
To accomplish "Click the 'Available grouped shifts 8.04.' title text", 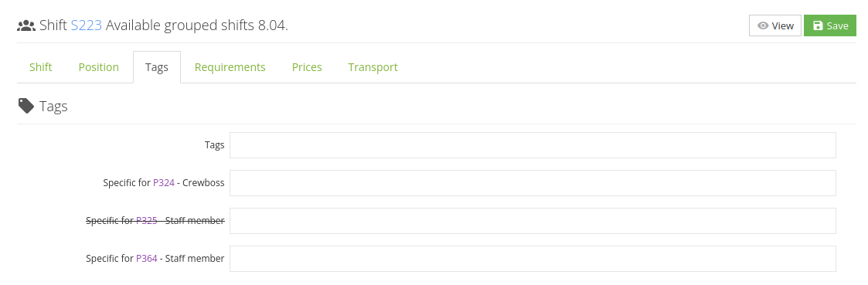I will tap(196, 25).
